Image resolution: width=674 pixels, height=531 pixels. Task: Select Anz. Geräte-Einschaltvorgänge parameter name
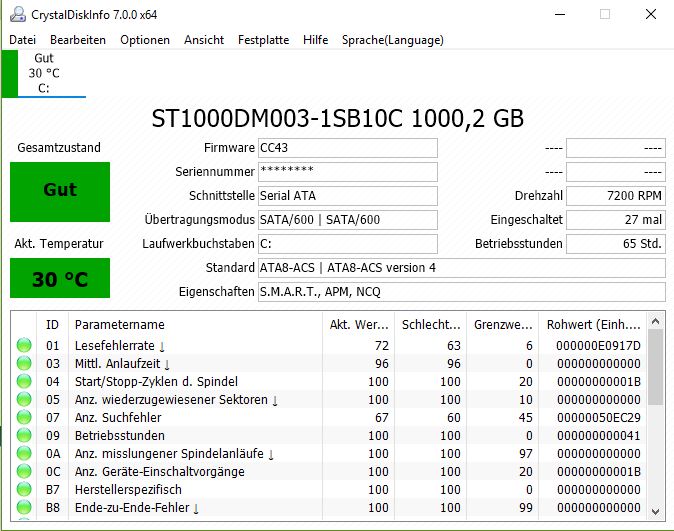click(x=159, y=472)
